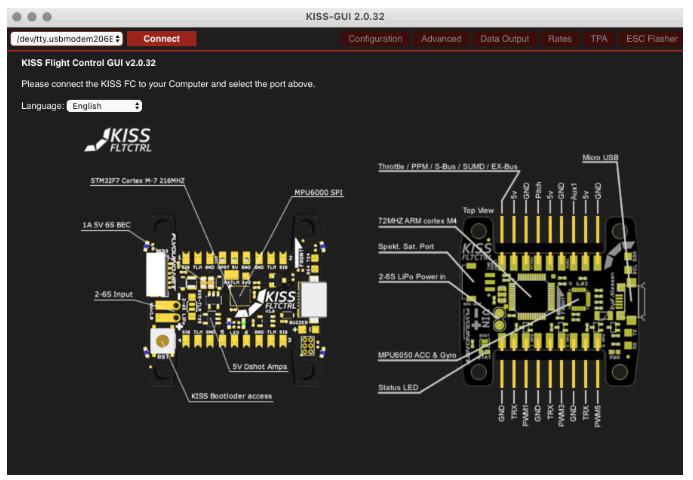Open the Language dropdown set to English
Viewport: 693px width, 480px height.
(104, 106)
